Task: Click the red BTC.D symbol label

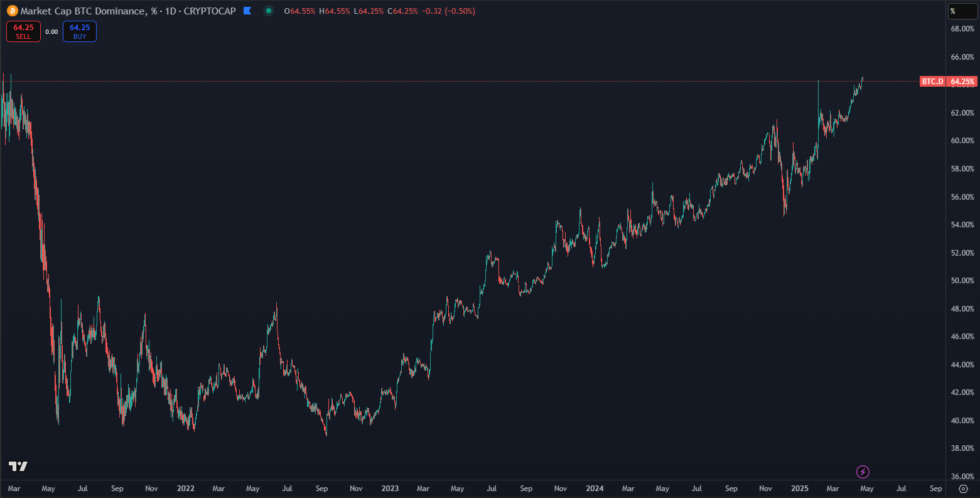Action: [x=932, y=82]
